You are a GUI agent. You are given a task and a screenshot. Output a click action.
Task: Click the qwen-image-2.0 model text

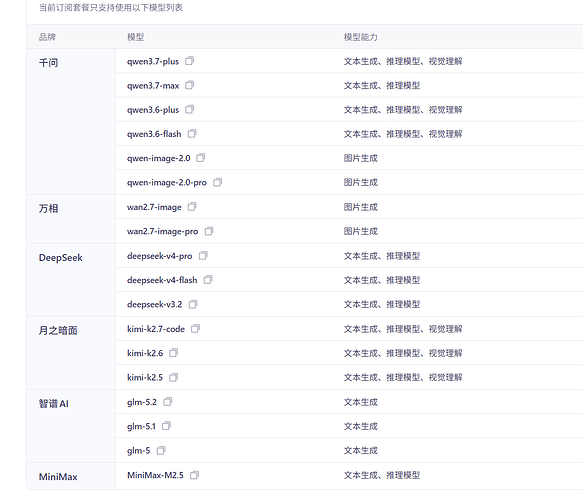click(158, 158)
